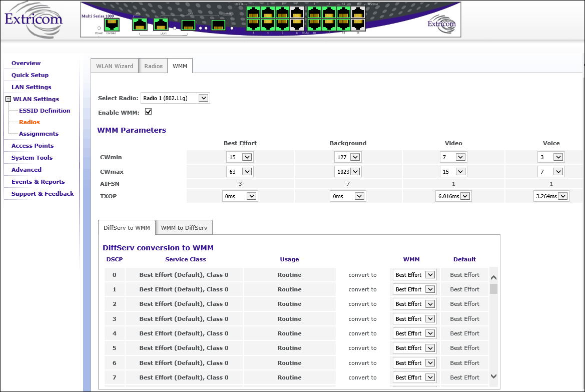This screenshot has height=392, width=585.
Task: Open the Select Radio dropdown
Action: [175, 98]
